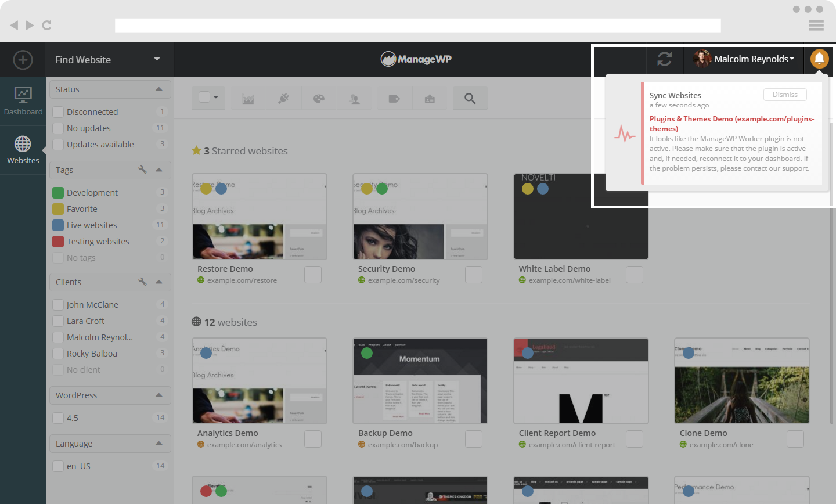This screenshot has width=836, height=504.
Task: Click the heartbeat pulse icon in notification
Action: [625, 134]
